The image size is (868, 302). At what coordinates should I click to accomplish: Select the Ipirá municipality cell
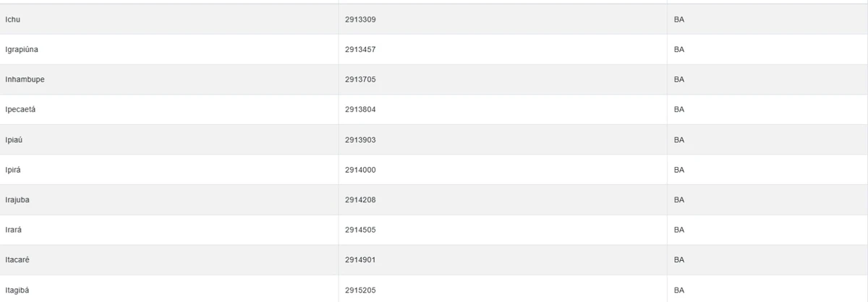(x=14, y=170)
